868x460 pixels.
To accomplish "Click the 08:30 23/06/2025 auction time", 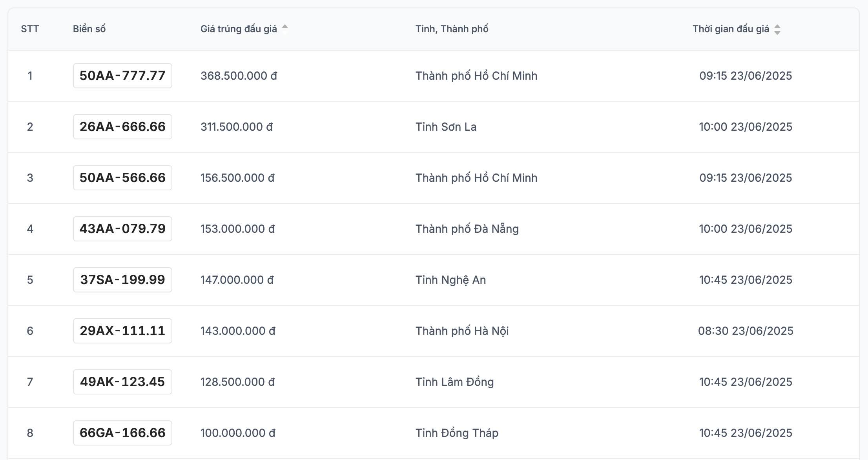I will (x=745, y=331).
